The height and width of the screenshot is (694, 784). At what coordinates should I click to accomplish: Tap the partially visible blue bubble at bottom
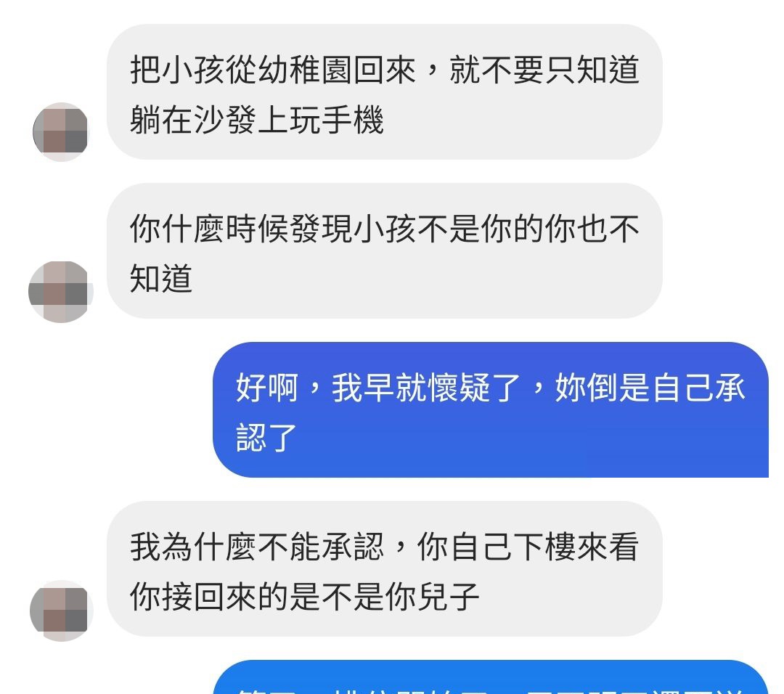click(491, 677)
